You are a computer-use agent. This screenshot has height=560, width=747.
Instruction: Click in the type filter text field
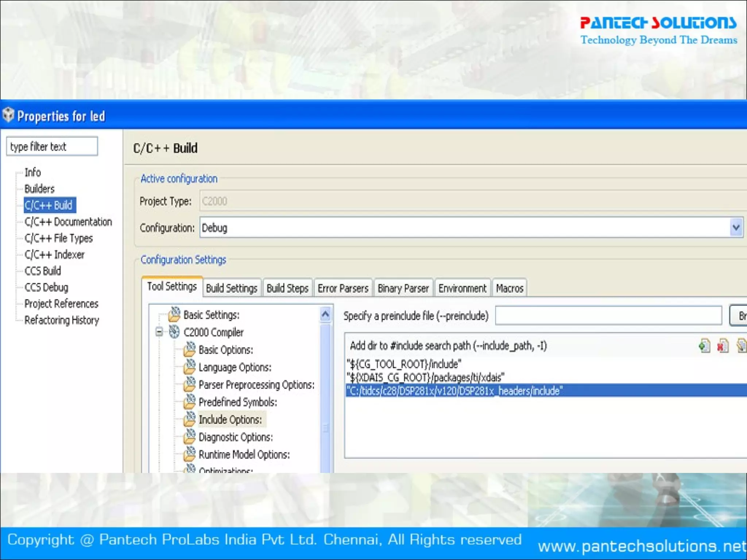pyautogui.click(x=52, y=147)
